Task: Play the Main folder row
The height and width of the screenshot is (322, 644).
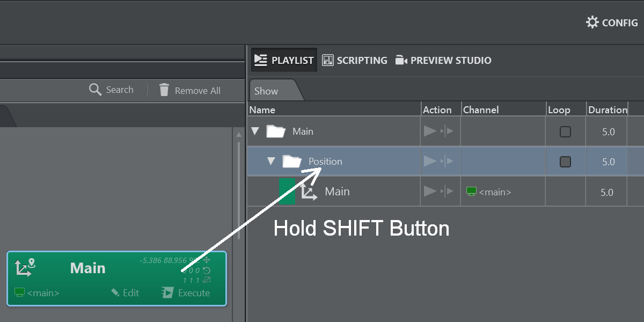Action: pos(430,131)
